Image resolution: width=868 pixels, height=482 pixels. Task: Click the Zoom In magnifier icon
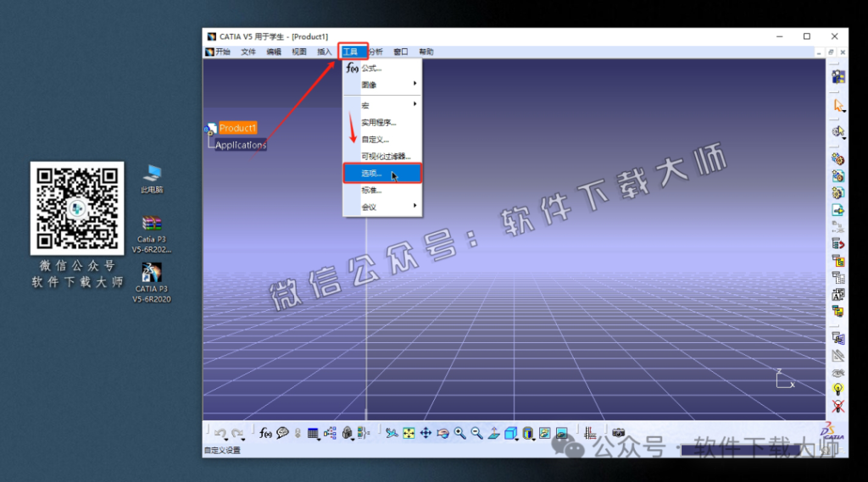click(x=459, y=433)
